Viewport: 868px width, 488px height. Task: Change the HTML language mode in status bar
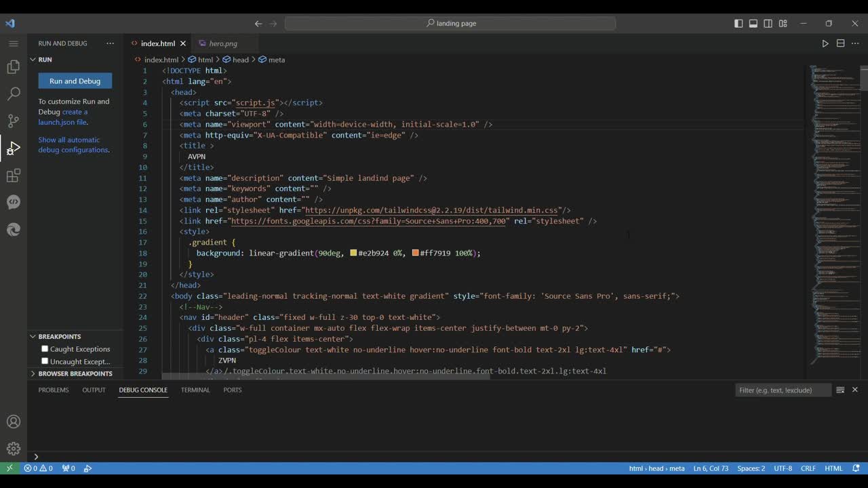[x=833, y=468]
